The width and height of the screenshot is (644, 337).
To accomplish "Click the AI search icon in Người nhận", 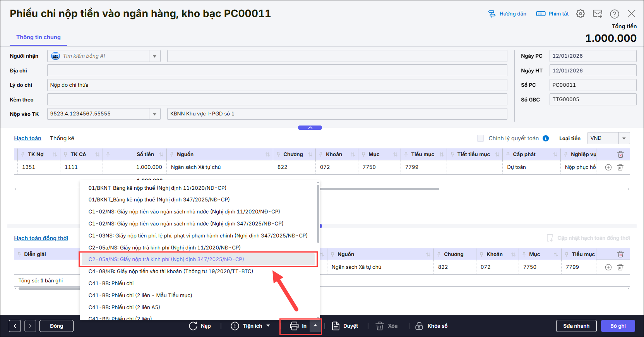I will pyautogui.click(x=55, y=56).
